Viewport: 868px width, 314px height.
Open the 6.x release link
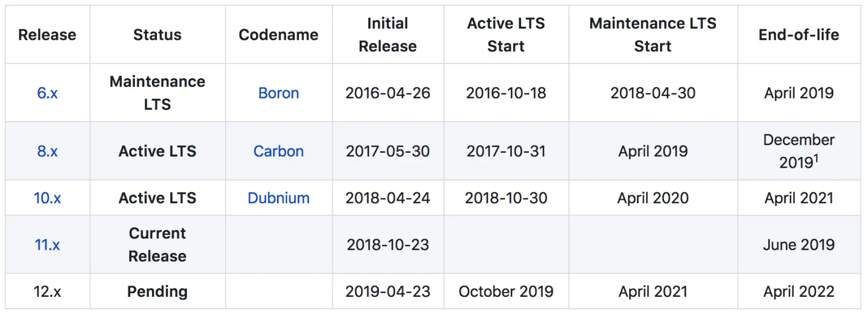coord(47,93)
